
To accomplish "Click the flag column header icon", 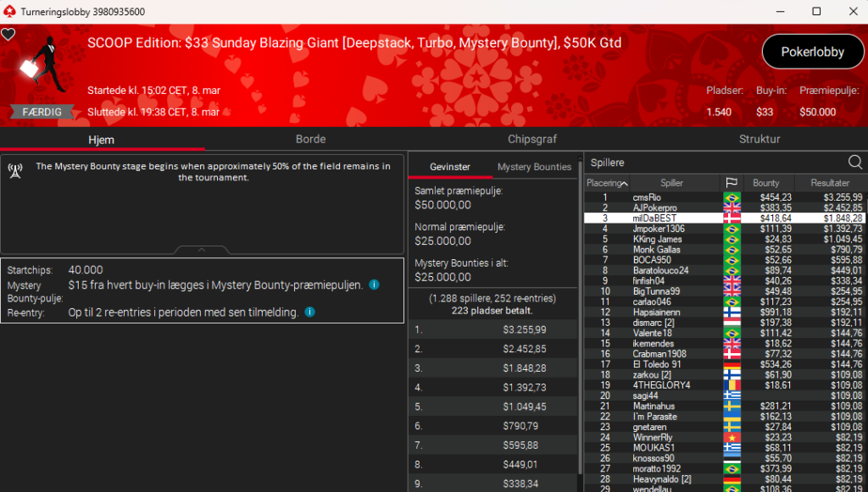I will pos(731,183).
